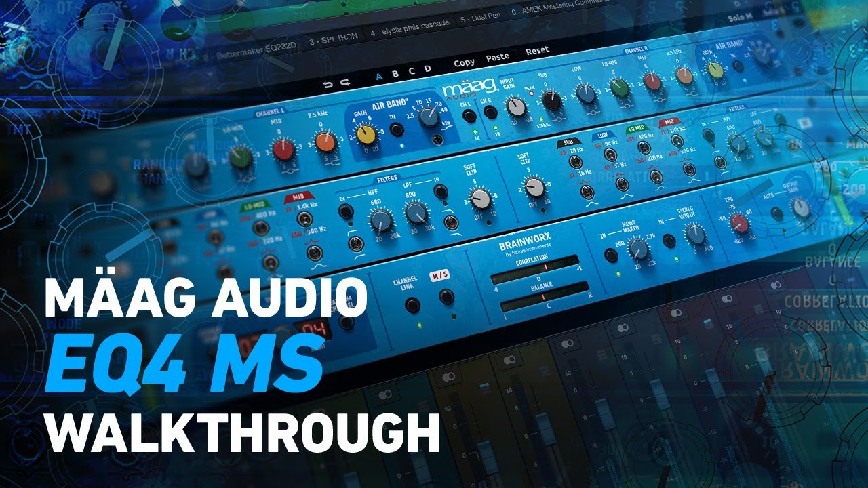This screenshot has width=868, height=488.
Task: Toggle Channel L Air Band IN button
Action: (x=397, y=129)
